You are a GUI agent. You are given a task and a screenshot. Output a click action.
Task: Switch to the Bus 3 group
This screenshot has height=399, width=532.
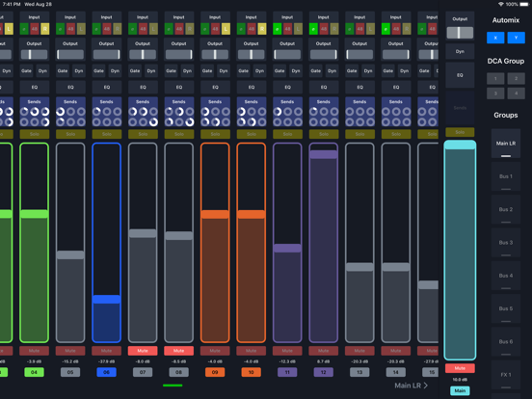(506, 243)
